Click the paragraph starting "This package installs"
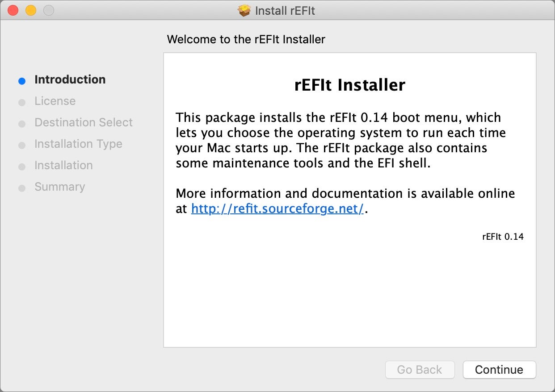This screenshot has width=555, height=392. (341, 140)
